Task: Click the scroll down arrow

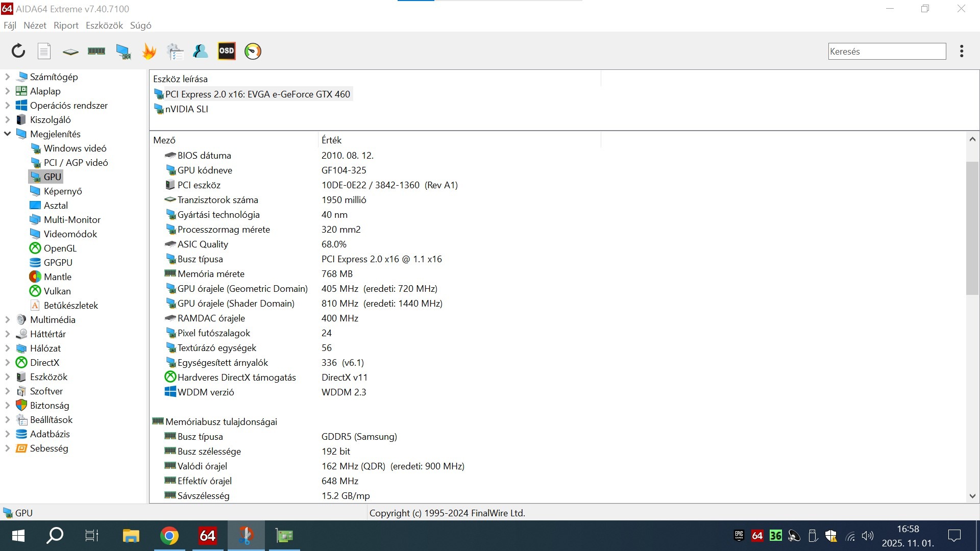Action: 972,496
